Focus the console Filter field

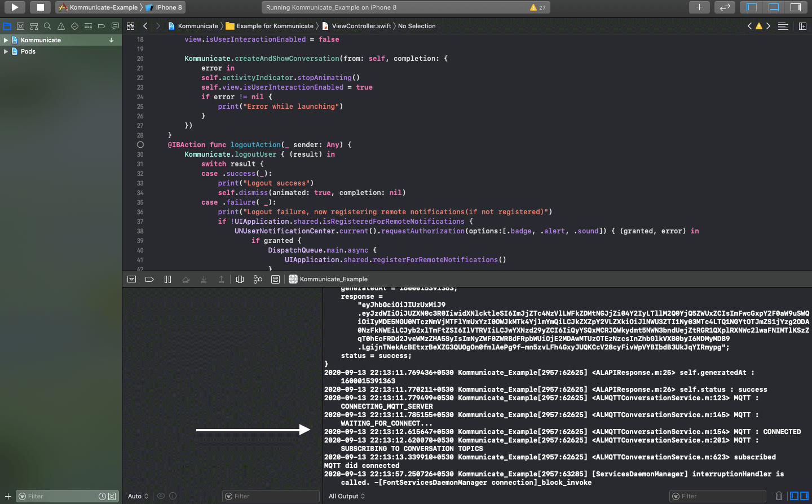(718, 496)
